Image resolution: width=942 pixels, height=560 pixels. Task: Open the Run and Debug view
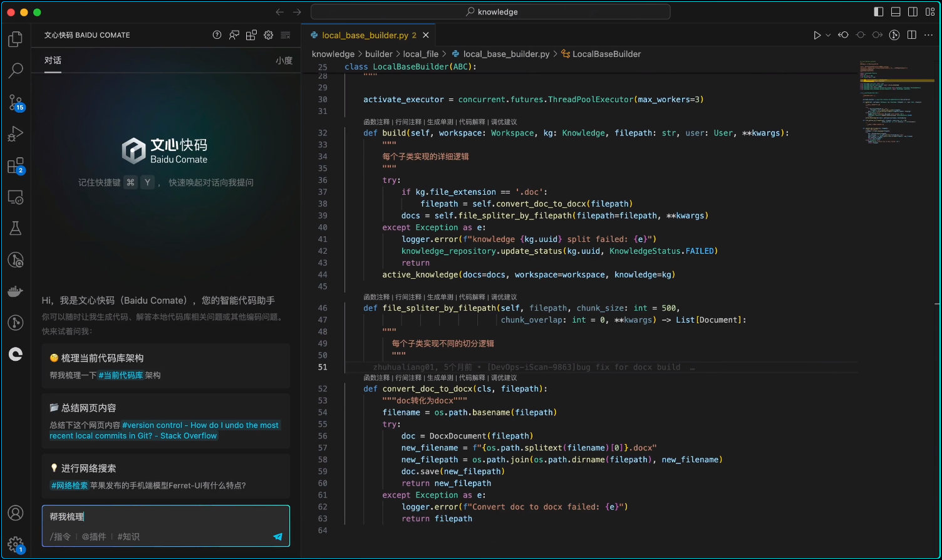(x=16, y=133)
